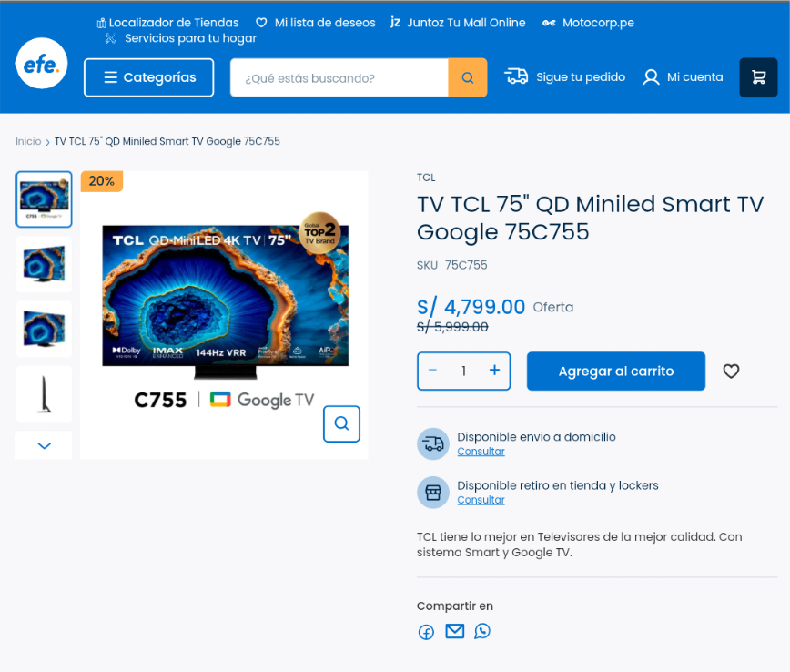Select the TV side-view thumbnail

point(43,393)
